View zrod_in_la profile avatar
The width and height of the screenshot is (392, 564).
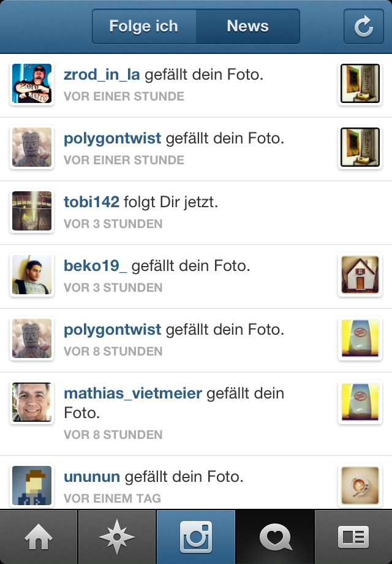point(32,83)
